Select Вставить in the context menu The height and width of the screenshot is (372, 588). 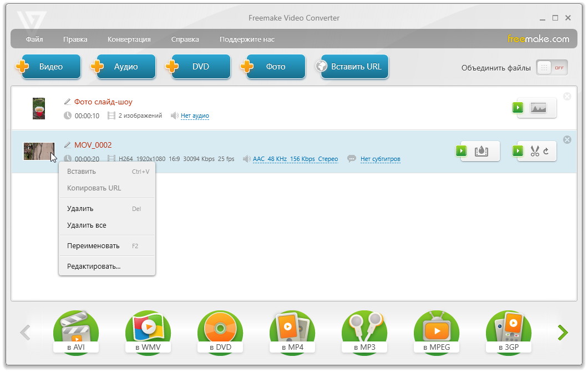pyautogui.click(x=107, y=172)
